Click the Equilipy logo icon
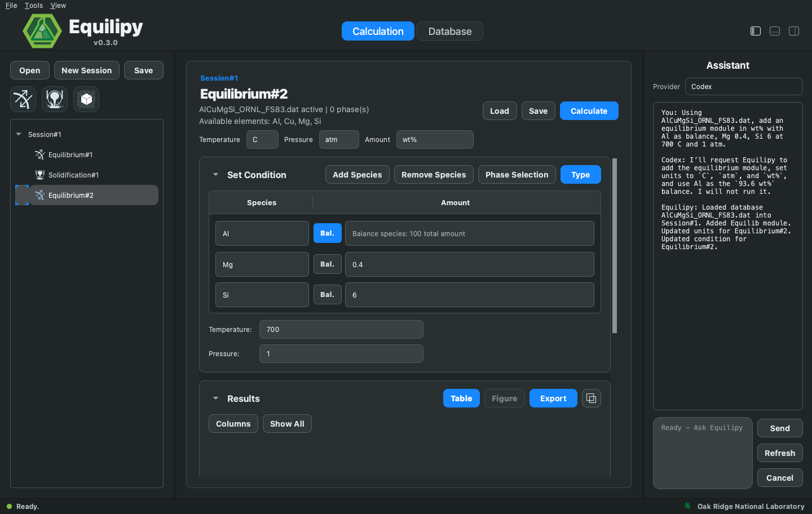This screenshot has width=812, height=514. click(x=42, y=31)
